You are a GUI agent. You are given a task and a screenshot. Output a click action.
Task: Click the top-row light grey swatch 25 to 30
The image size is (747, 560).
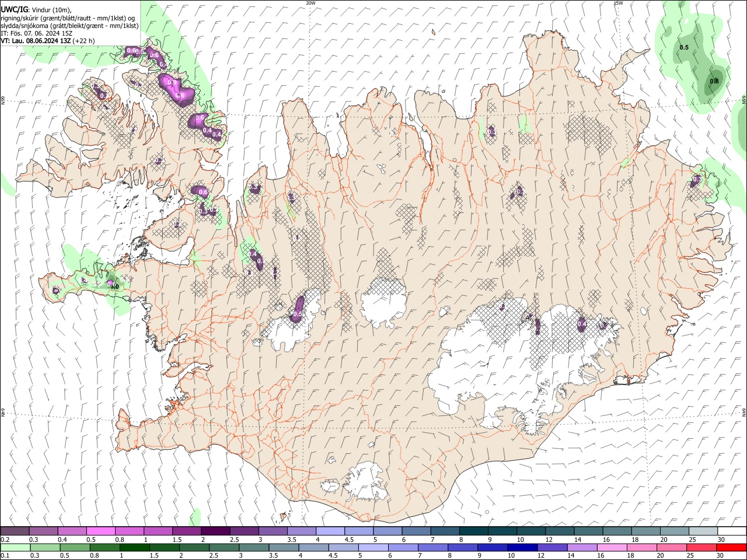(x=703, y=531)
